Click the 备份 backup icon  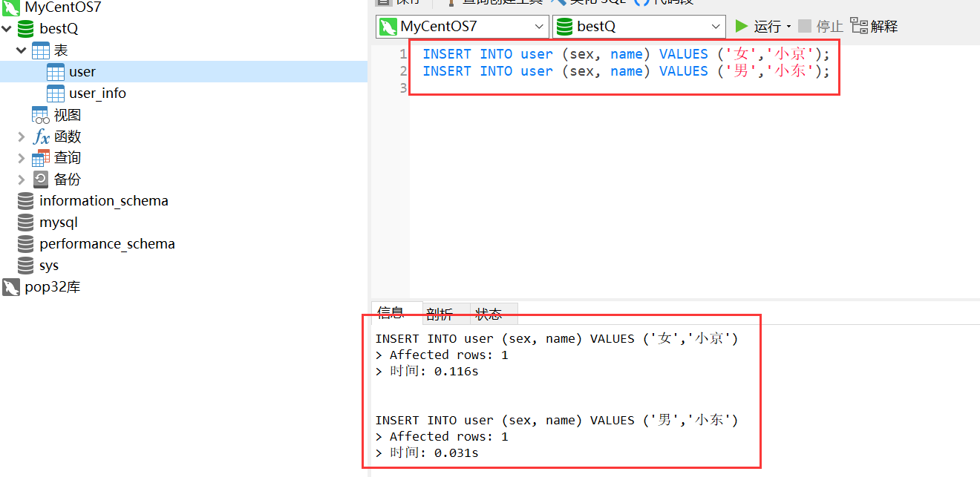tap(41, 180)
